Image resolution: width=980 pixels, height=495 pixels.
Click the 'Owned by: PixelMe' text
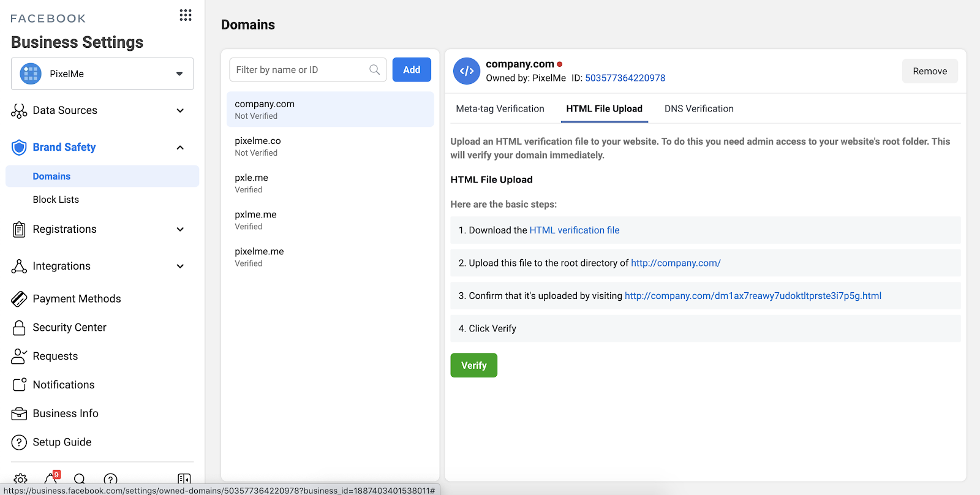click(526, 78)
